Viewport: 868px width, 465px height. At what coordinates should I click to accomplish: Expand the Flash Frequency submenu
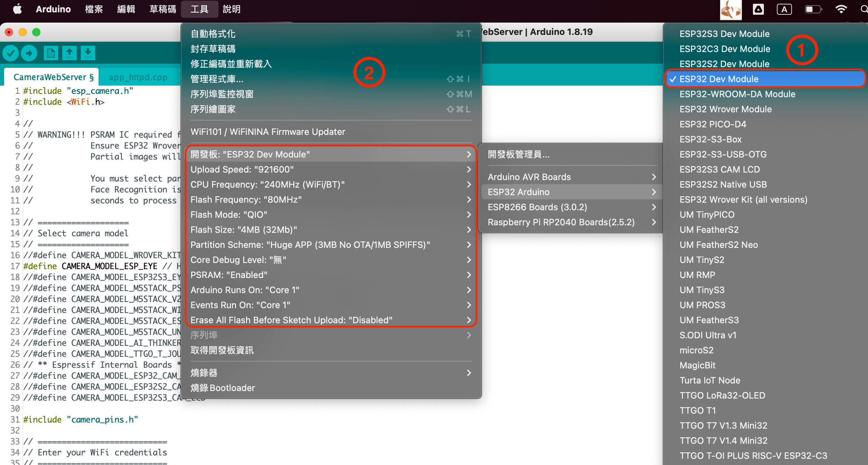[x=331, y=200]
